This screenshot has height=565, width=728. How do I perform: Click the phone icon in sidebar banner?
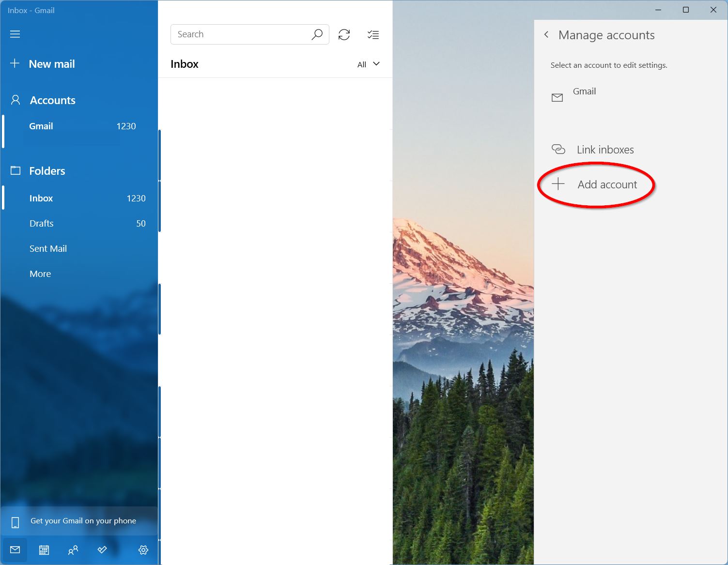coord(15,522)
